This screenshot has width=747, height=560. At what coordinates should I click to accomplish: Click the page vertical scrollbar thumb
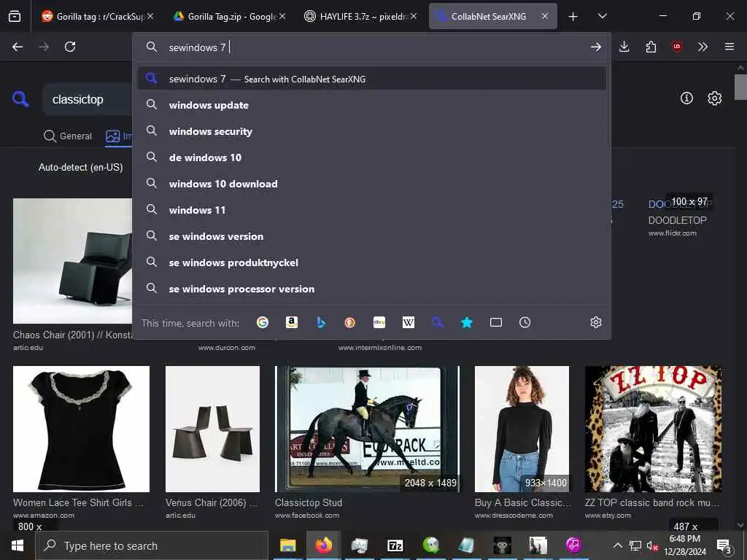[x=740, y=87]
